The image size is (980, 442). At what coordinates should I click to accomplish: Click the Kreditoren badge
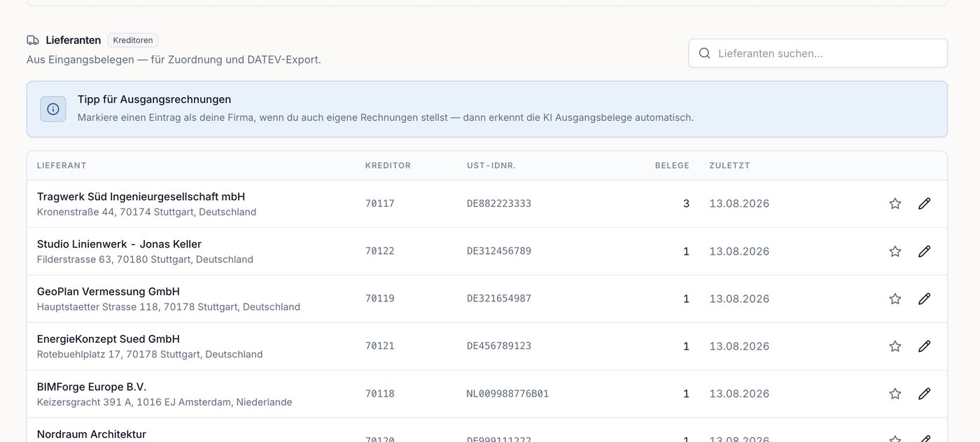click(133, 40)
